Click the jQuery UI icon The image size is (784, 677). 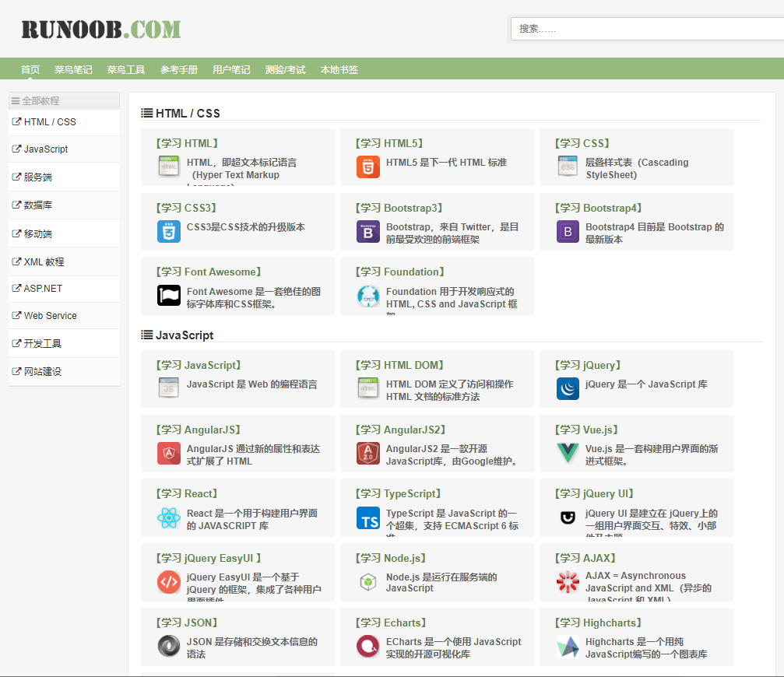568,517
